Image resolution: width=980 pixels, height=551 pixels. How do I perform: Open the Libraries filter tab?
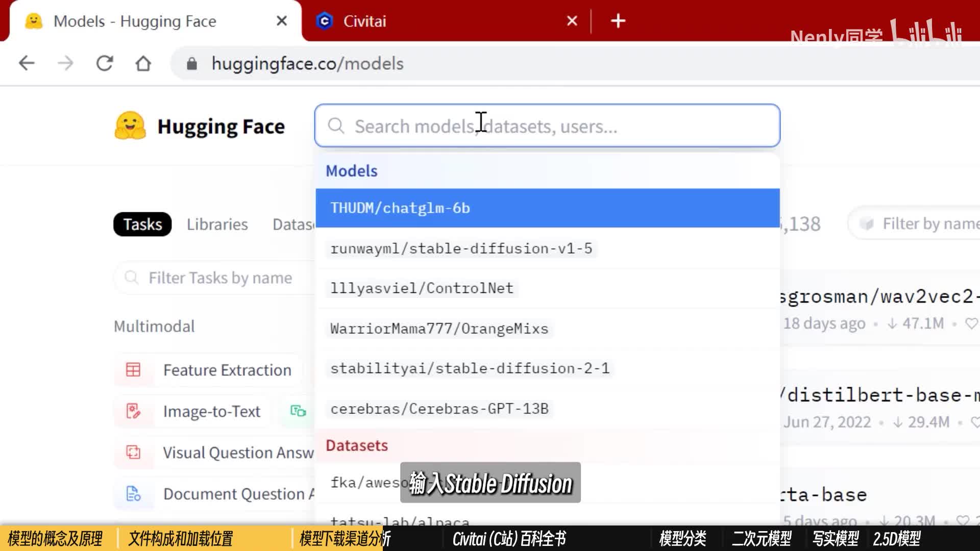[x=217, y=224]
